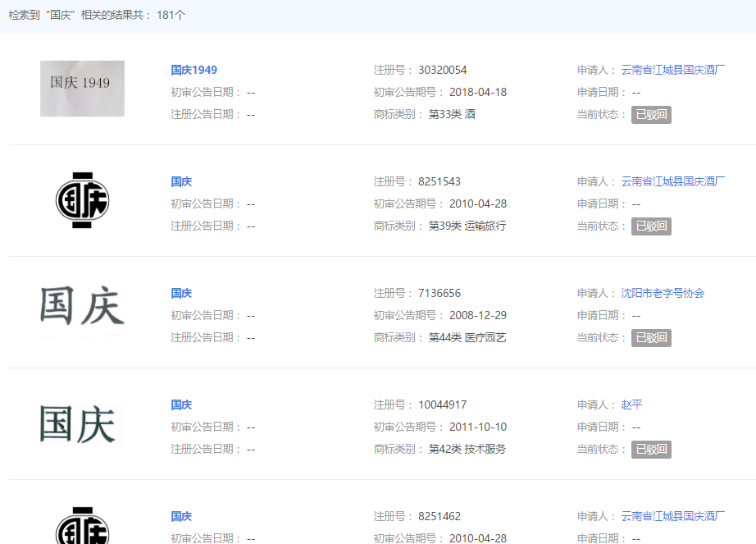756x544 pixels.
Task: Open the 国庆 link for registration 8251543
Action: pyautogui.click(x=181, y=182)
